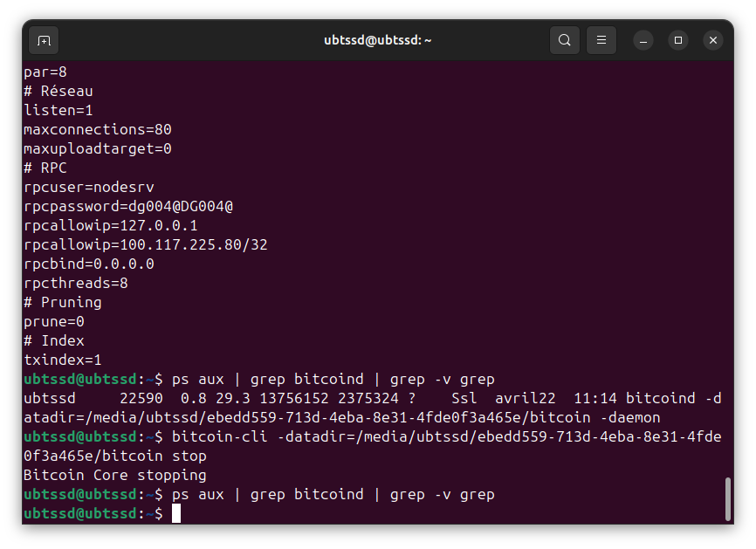Open a new terminal tab

[x=44, y=40]
